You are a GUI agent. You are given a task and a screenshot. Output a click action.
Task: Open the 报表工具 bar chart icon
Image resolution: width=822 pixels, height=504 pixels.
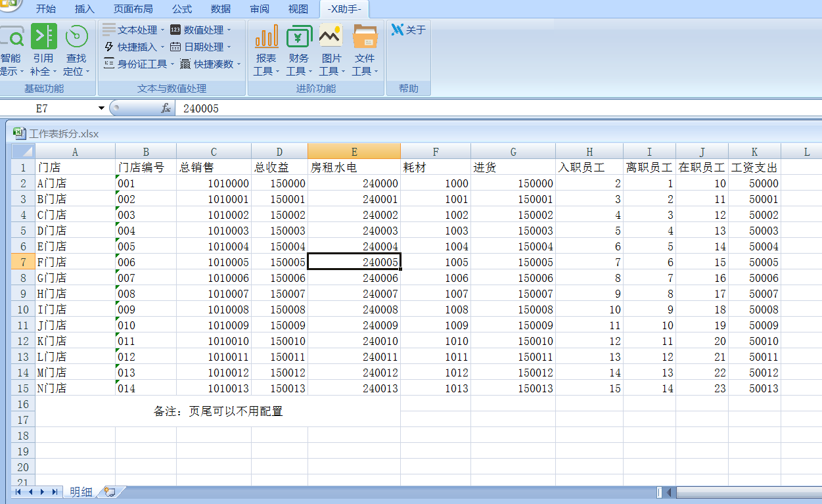[266, 36]
